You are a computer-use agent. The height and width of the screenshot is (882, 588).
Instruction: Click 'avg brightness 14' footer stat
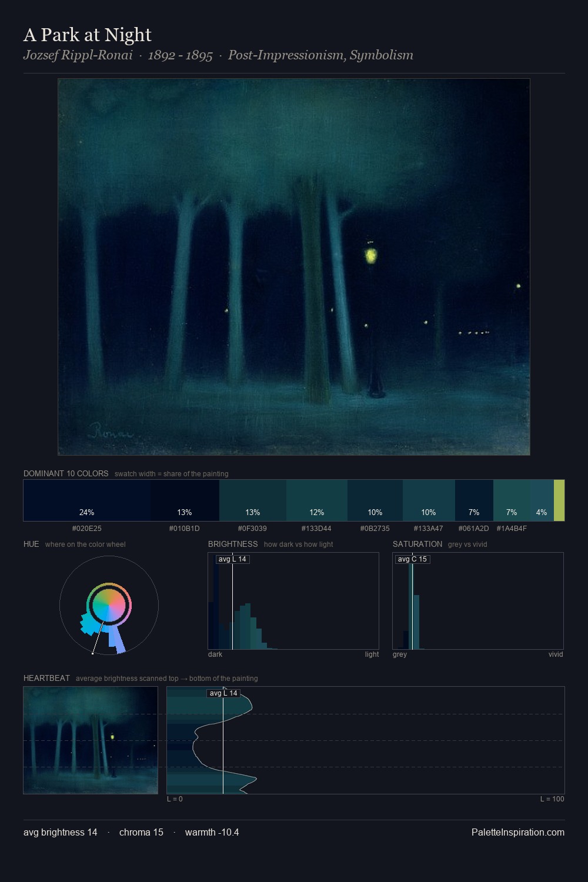click(x=61, y=832)
